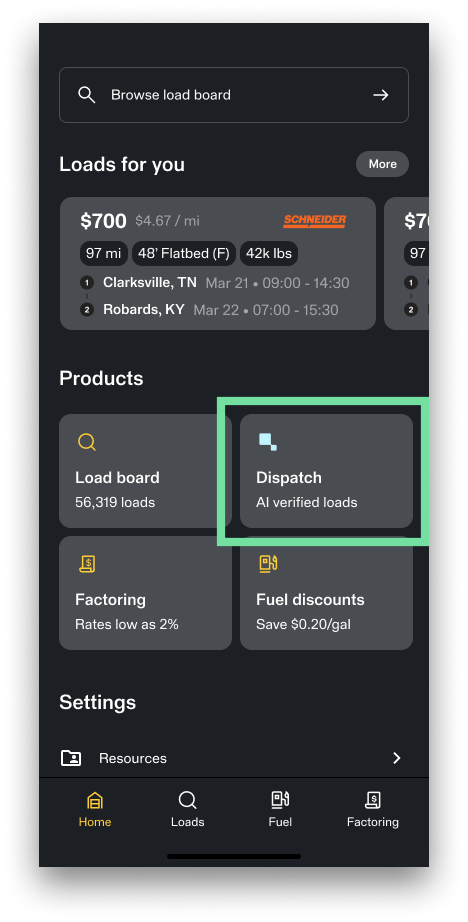
Task: Open the Load board 56,319 loads card
Action: pos(145,471)
